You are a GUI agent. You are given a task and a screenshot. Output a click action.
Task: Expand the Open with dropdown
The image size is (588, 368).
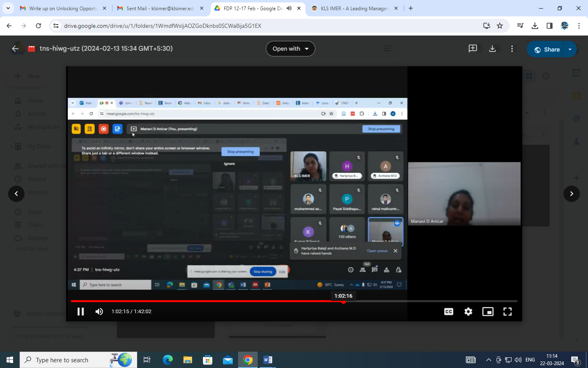[x=290, y=49]
